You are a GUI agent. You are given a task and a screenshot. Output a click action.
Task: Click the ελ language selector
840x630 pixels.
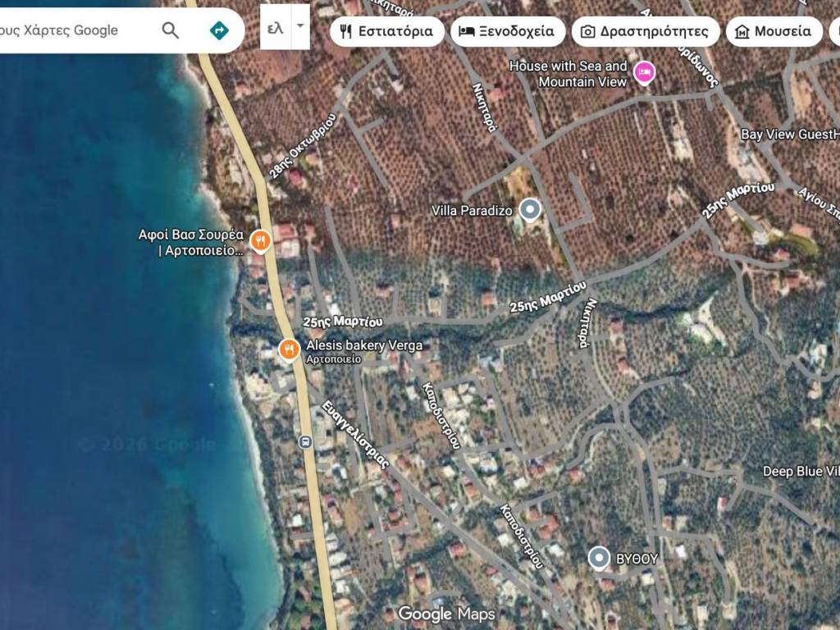click(276, 27)
